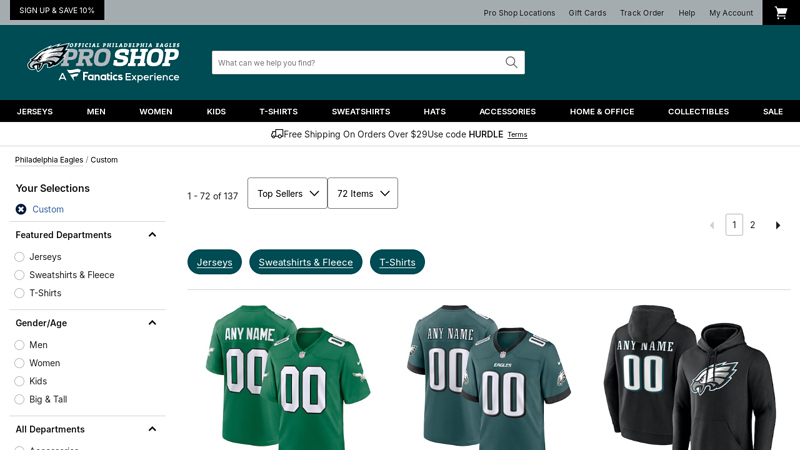Viewport: 800px width, 450px height.
Task: Click the search magnifying glass icon
Action: [511, 62]
